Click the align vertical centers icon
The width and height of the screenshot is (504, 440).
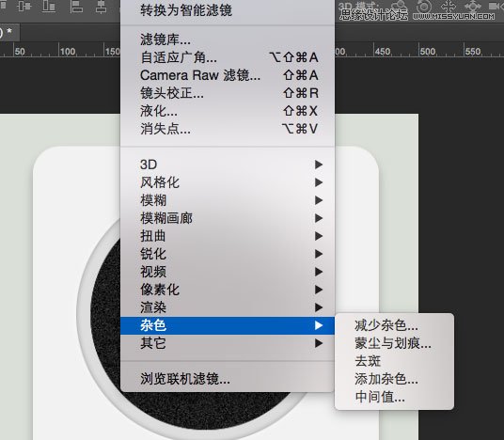(x=24, y=6)
